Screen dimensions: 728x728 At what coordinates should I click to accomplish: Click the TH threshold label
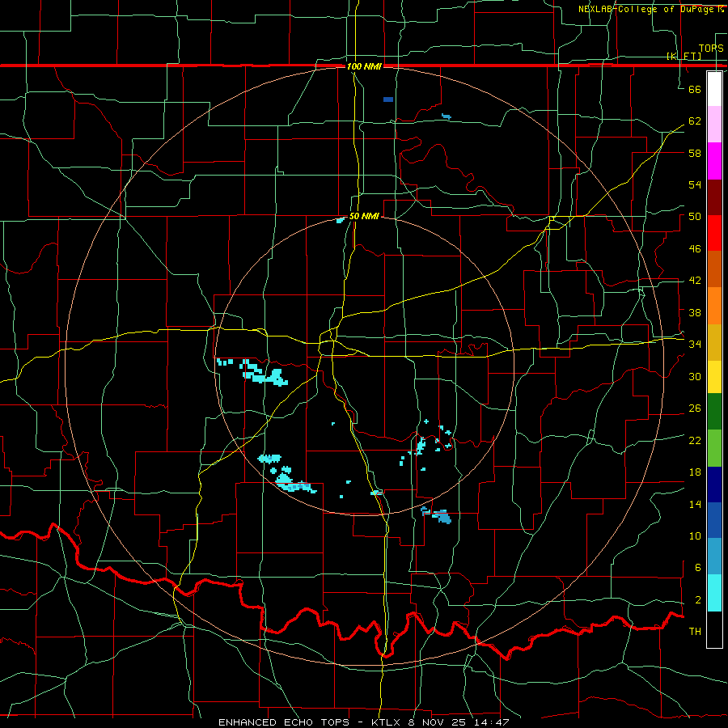coord(695,632)
